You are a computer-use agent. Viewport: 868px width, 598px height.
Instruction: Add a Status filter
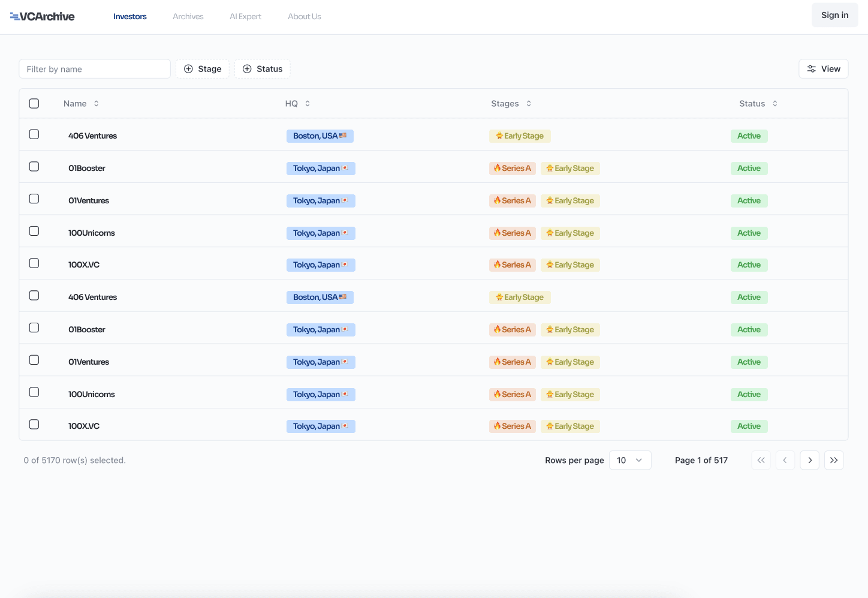pyautogui.click(x=263, y=69)
